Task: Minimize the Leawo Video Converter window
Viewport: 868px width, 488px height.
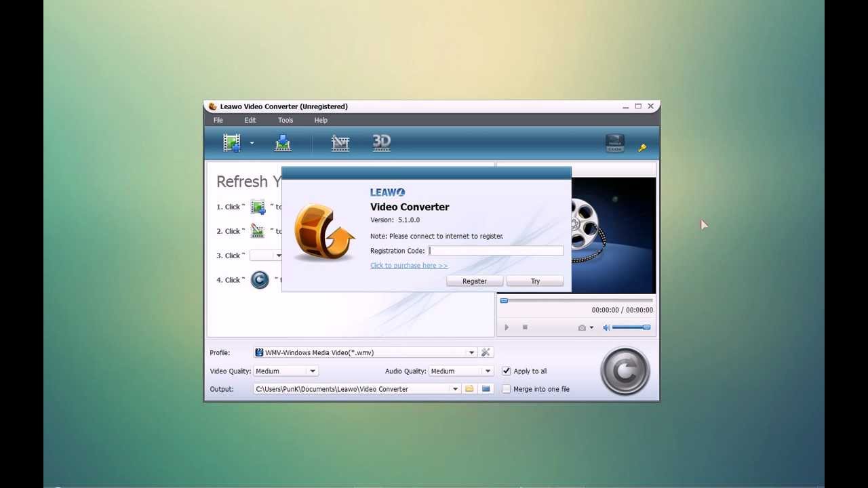Action: (x=625, y=106)
